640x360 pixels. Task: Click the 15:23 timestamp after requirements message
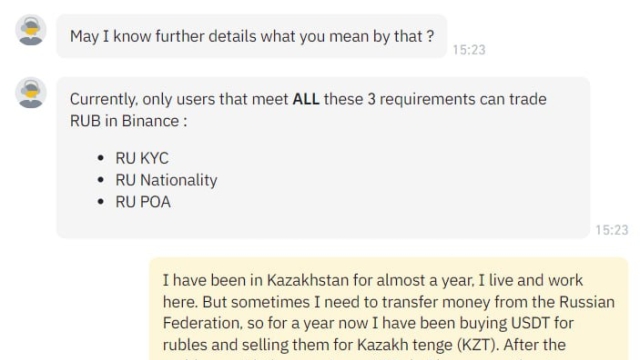(611, 230)
